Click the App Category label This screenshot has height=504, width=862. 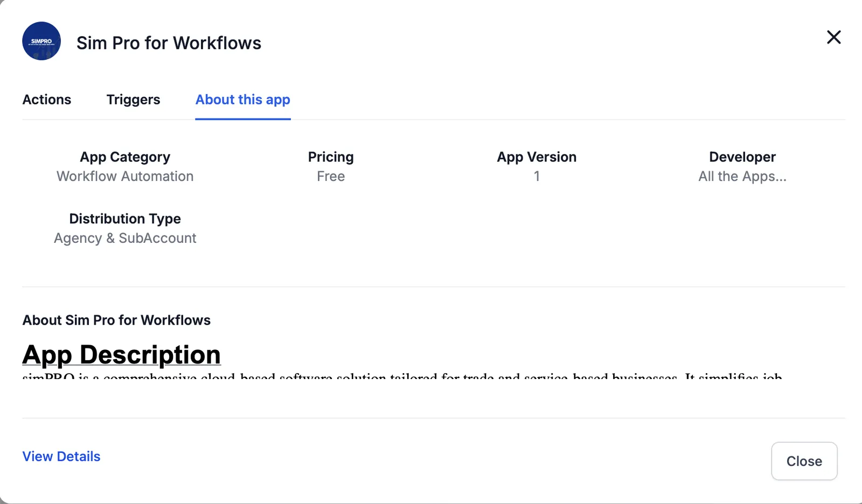(x=125, y=157)
